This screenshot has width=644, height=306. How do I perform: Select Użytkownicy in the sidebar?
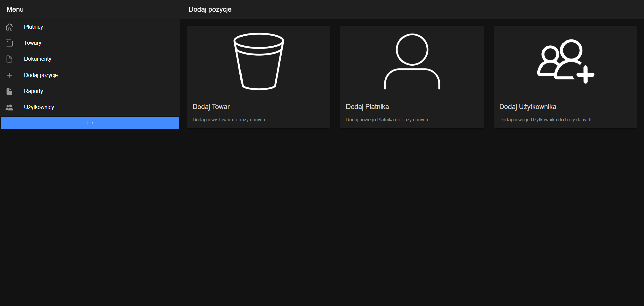(x=39, y=107)
